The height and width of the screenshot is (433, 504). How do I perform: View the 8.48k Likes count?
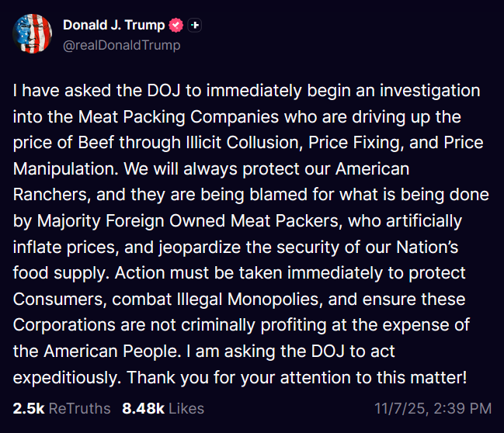163,408
